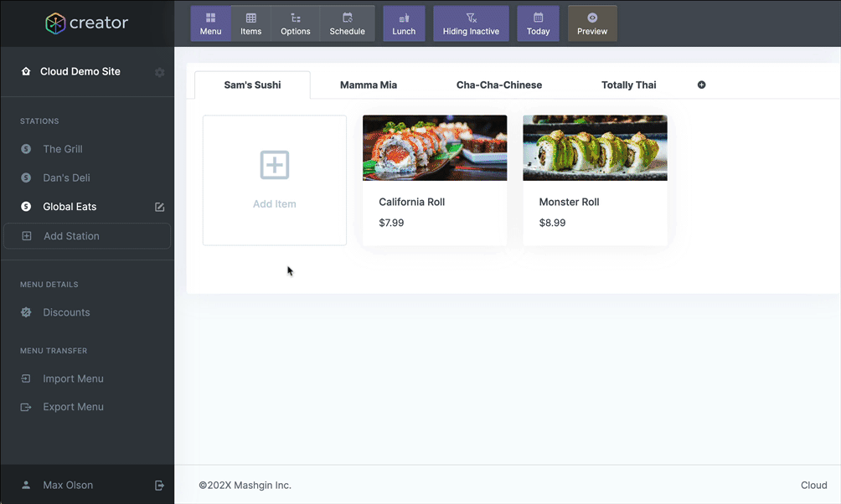Edit Global Eats station with pencil icon

coord(160,207)
